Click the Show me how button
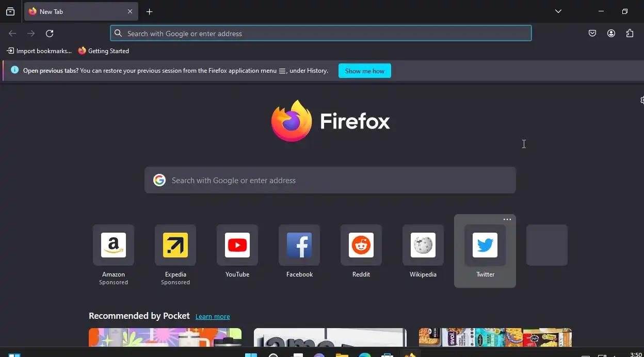644x357 pixels. coord(365,71)
